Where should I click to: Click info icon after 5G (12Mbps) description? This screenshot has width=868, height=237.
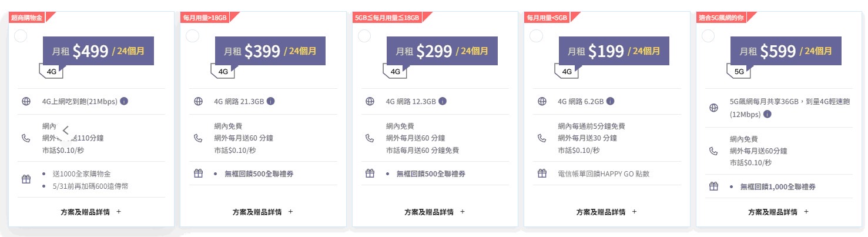coord(768,113)
